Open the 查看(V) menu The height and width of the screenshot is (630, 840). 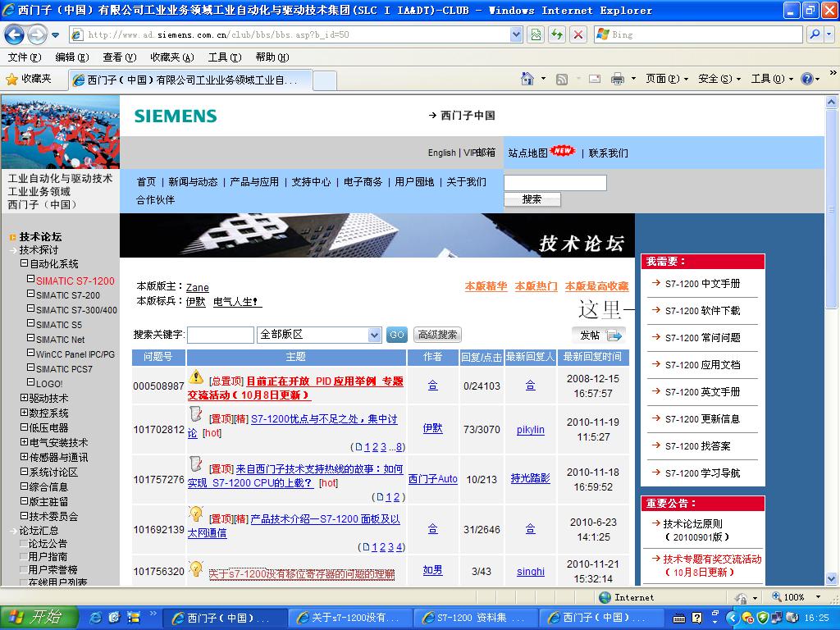click(120, 57)
